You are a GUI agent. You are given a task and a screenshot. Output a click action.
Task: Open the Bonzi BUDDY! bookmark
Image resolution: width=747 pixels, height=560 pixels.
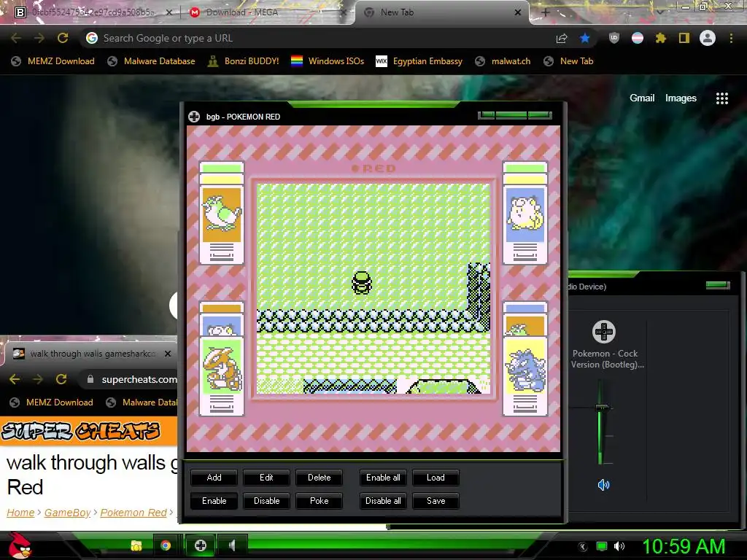coord(244,61)
